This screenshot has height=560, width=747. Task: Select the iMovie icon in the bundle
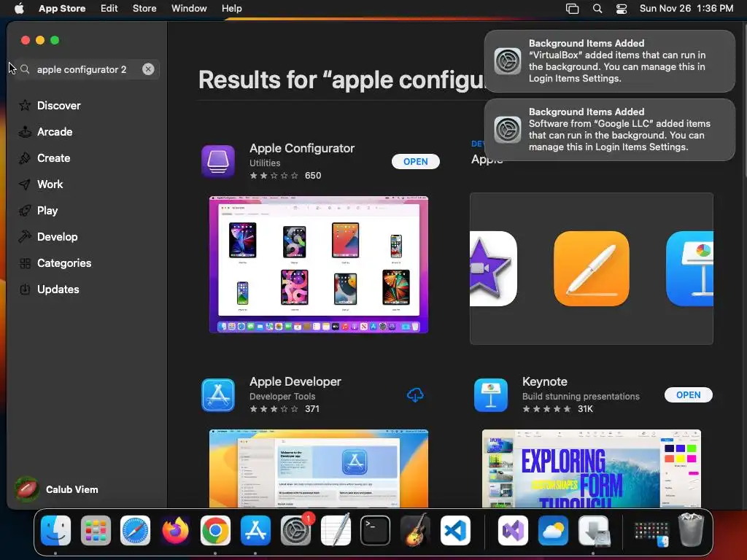click(x=492, y=268)
